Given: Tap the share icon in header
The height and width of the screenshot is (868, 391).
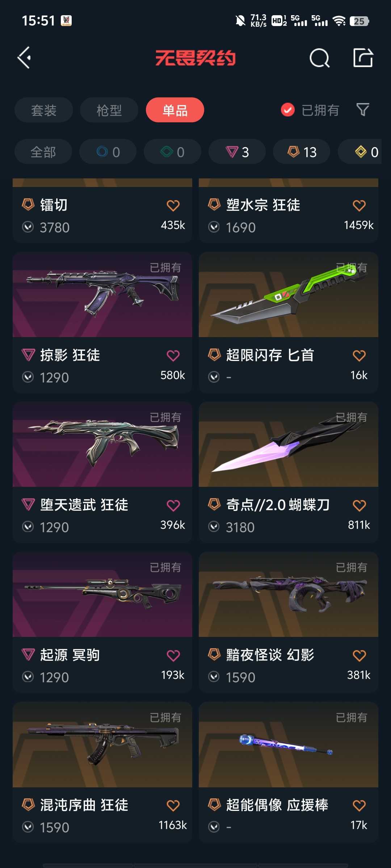Looking at the screenshot, I should pyautogui.click(x=363, y=58).
